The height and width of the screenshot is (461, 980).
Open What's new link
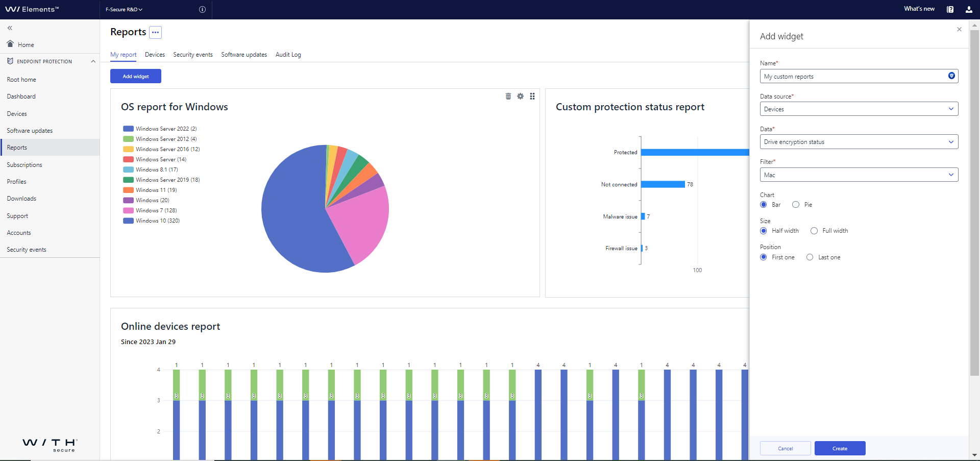pyautogui.click(x=919, y=9)
